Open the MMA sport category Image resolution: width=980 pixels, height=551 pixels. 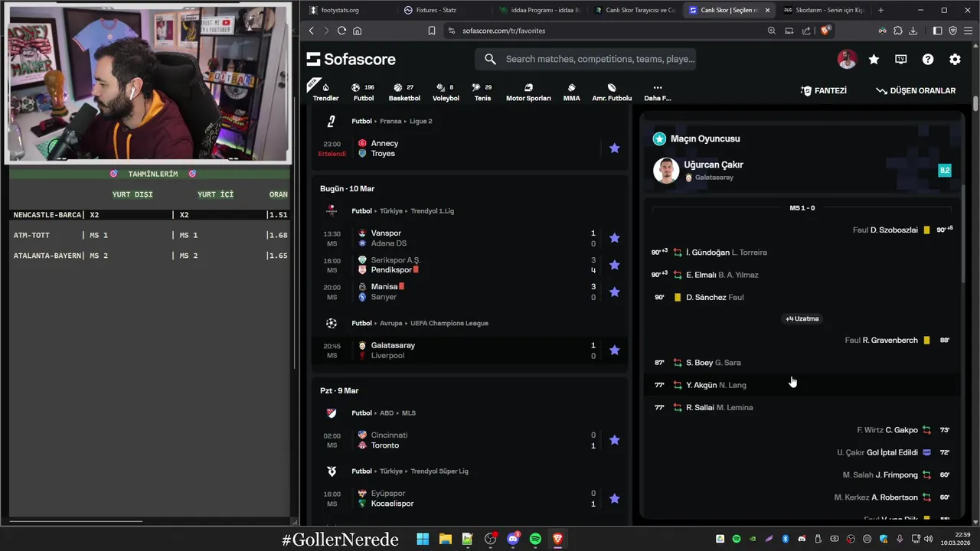pyautogui.click(x=571, y=92)
